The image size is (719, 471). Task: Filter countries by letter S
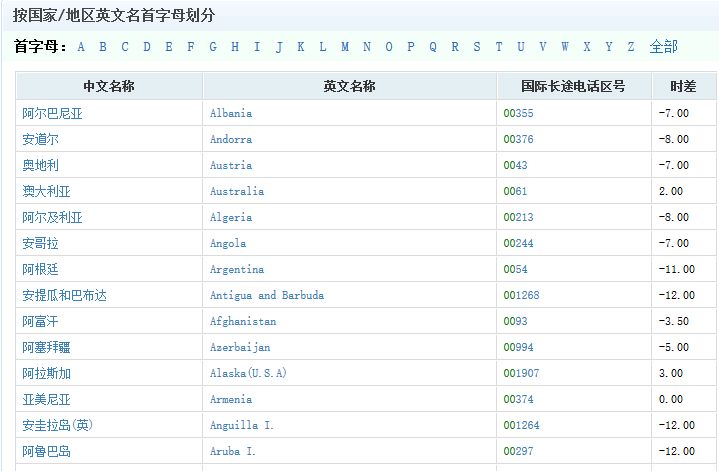pos(477,47)
